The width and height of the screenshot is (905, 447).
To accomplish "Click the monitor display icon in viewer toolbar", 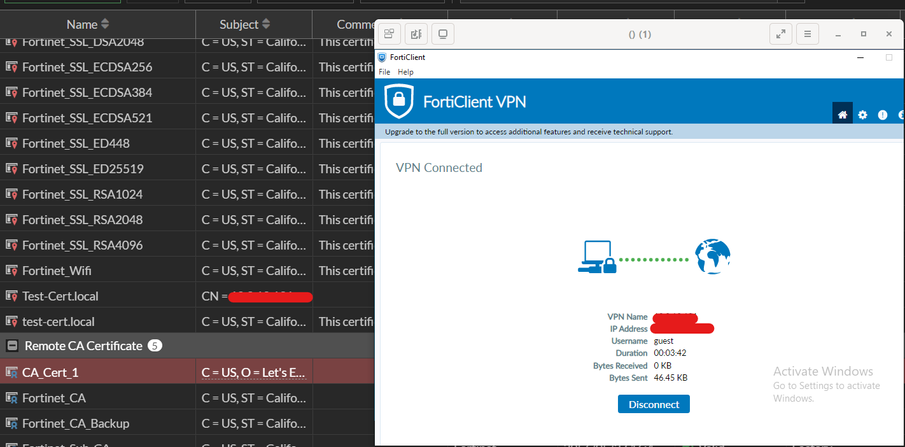I will click(443, 34).
